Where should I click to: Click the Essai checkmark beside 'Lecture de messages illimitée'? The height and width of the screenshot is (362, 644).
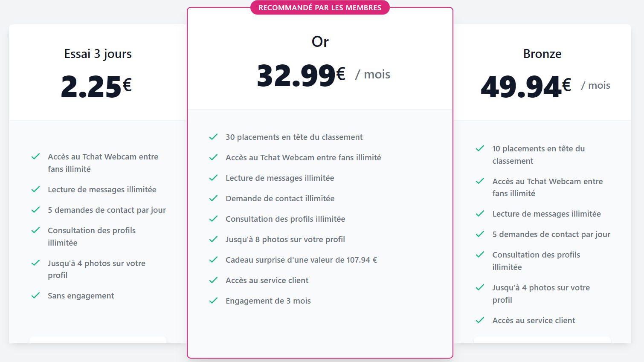(x=35, y=189)
